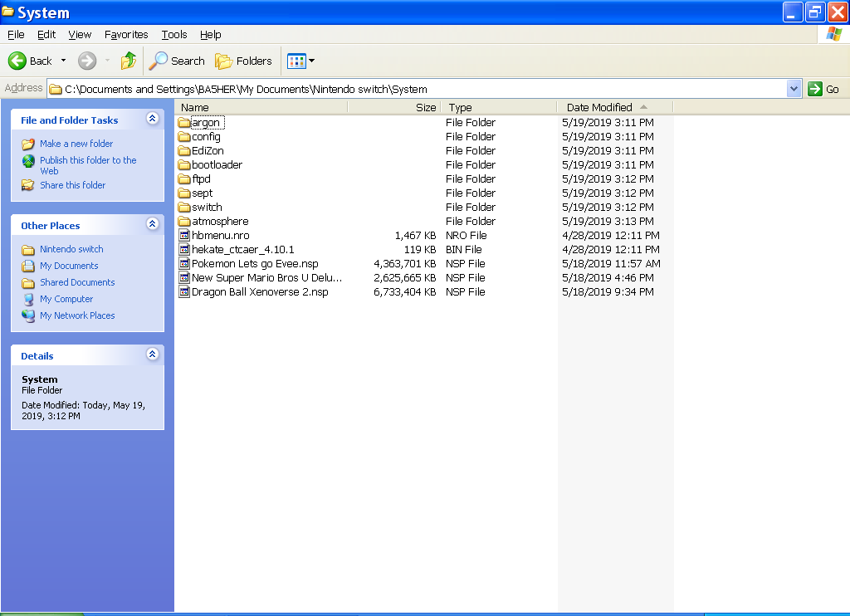
Task: Select the switch folder icon
Action: coord(184,208)
